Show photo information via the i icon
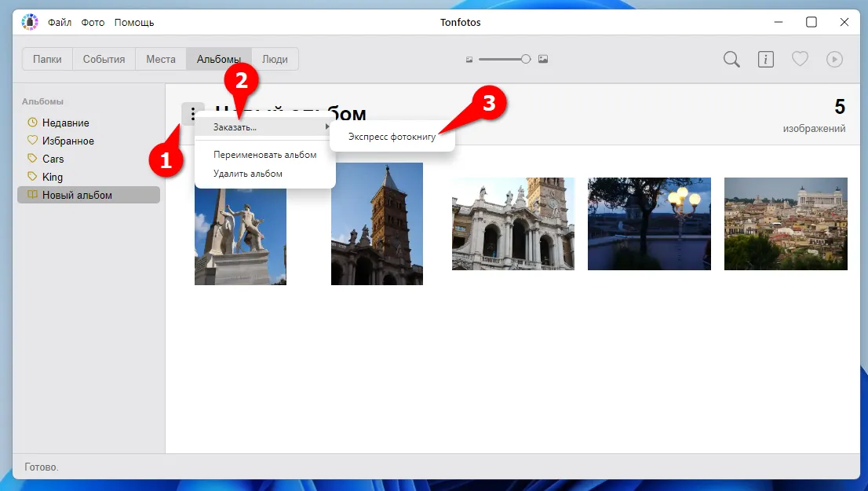Screen dimensions: 868x491 coord(765,59)
